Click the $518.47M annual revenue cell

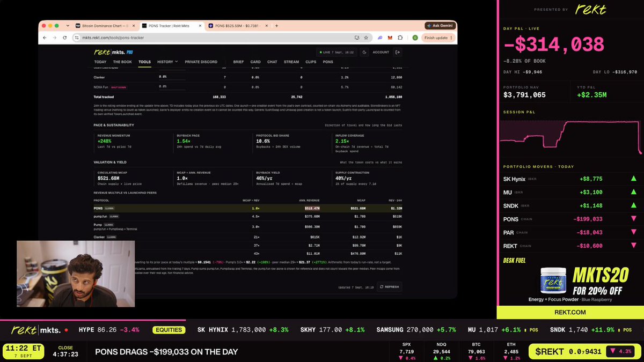[x=312, y=208]
